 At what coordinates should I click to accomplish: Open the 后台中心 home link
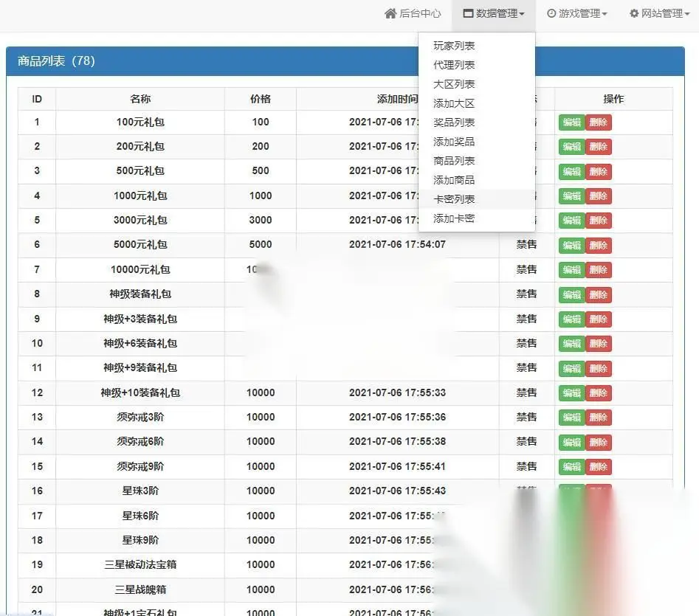[413, 13]
